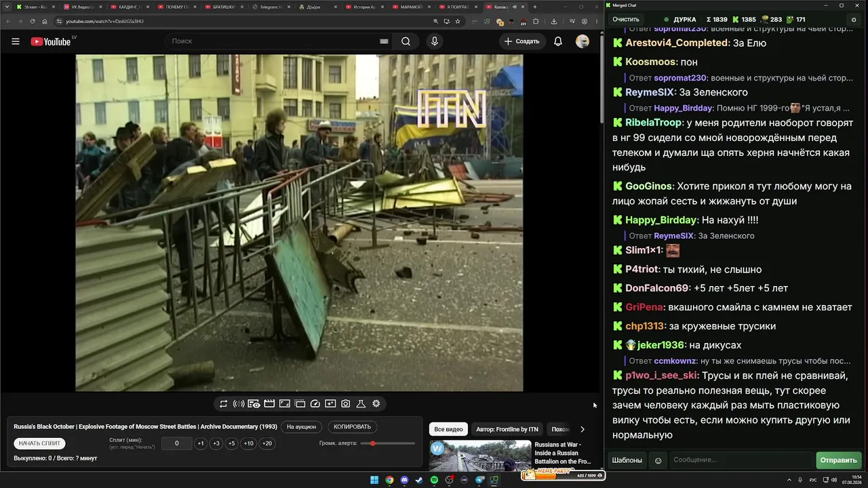The width and height of the screenshot is (868, 488).
Task: Open a new browser tab
Action: tap(535, 7)
